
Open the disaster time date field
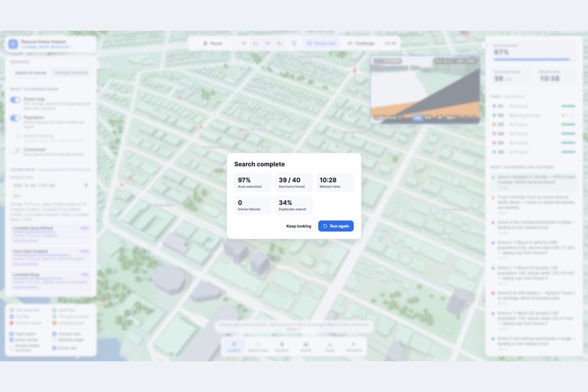click(50, 185)
